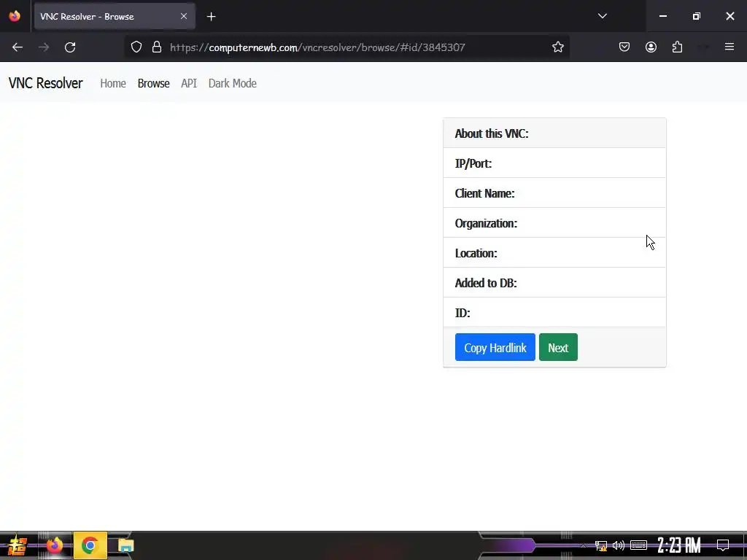This screenshot has height=560, width=747.
Task: Open a new tab with the plus icon
Action: 212,17
